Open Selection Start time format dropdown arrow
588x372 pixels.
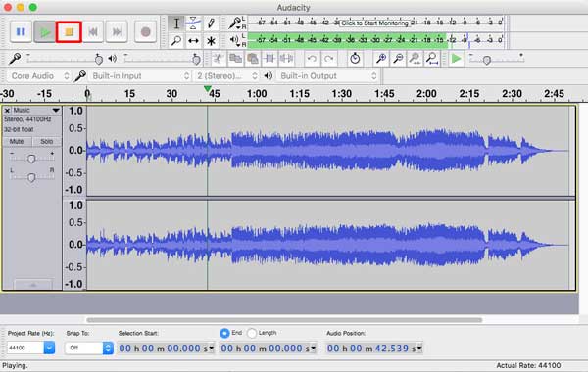pyautogui.click(x=212, y=349)
